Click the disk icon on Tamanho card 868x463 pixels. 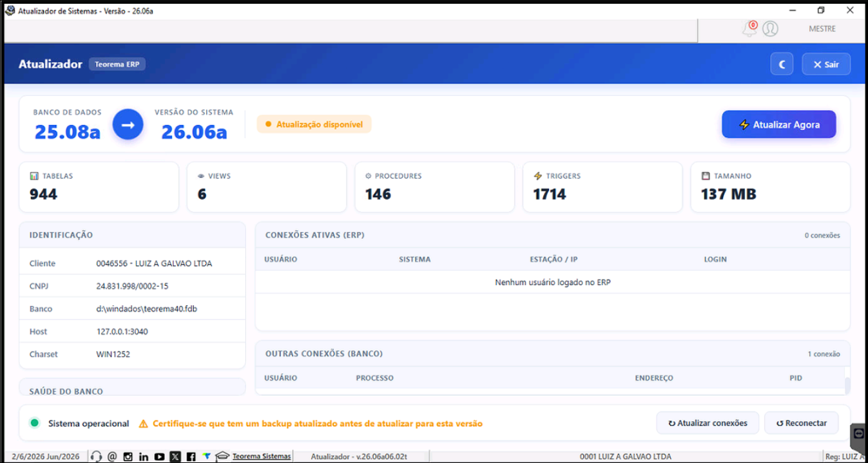click(x=706, y=176)
